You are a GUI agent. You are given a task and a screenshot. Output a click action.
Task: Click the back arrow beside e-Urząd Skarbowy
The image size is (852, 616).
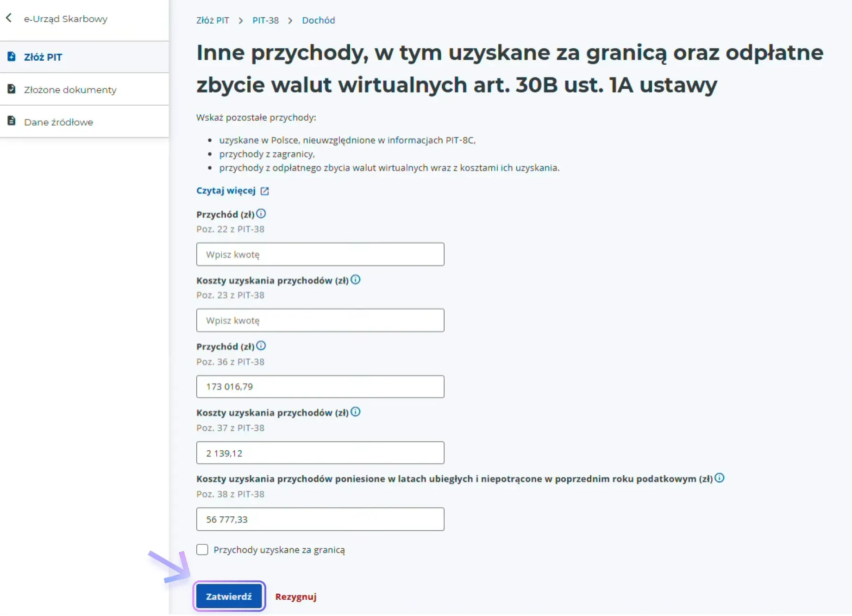(x=9, y=18)
